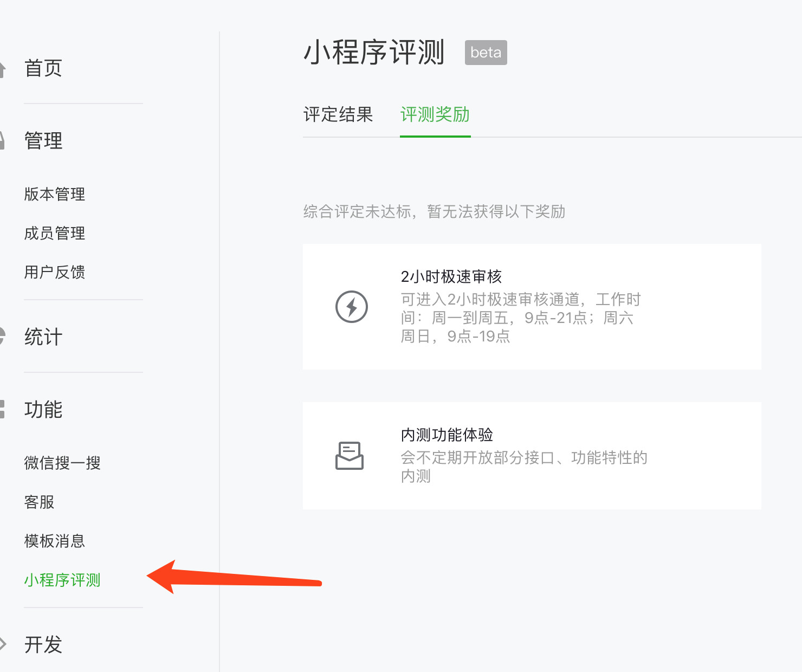Image resolution: width=802 pixels, height=672 pixels.
Task: Click the 首页 sidebar label
Action: pos(43,69)
